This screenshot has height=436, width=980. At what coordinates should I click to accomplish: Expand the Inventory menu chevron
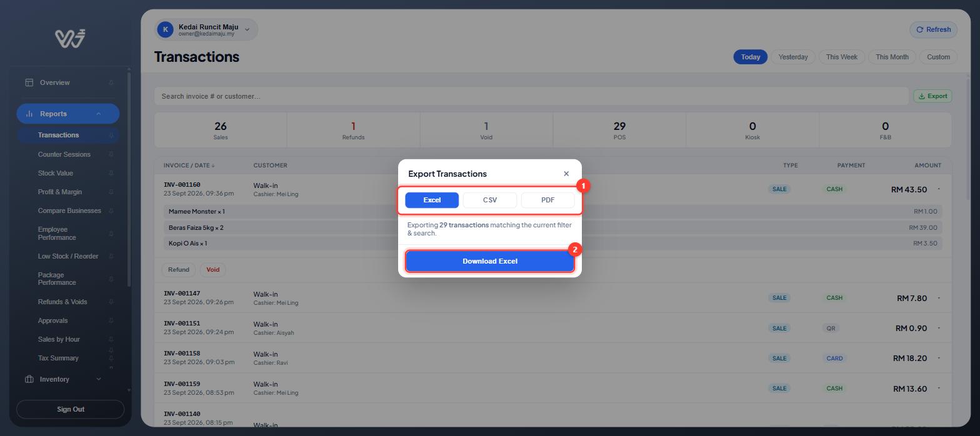[99, 379]
